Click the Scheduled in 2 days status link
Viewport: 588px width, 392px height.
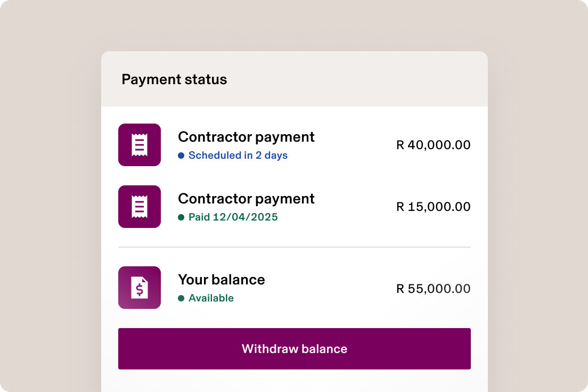[x=238, y=156]
